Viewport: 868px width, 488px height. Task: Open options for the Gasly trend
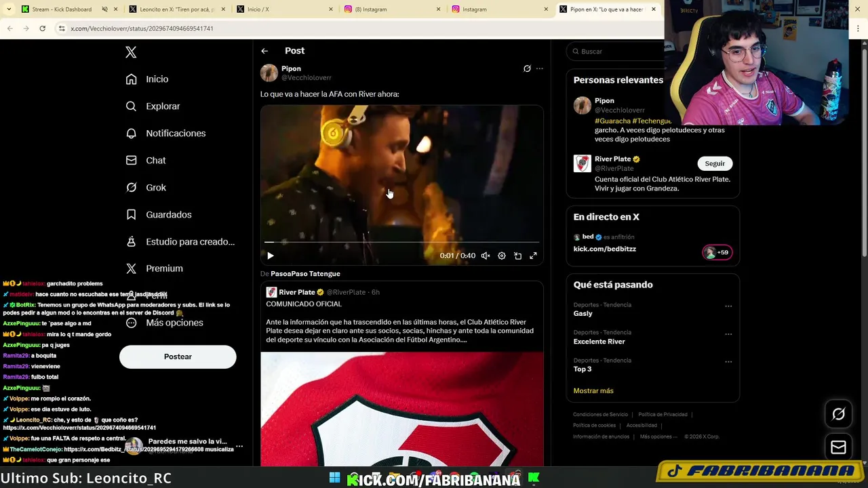(x=728, y=306)
